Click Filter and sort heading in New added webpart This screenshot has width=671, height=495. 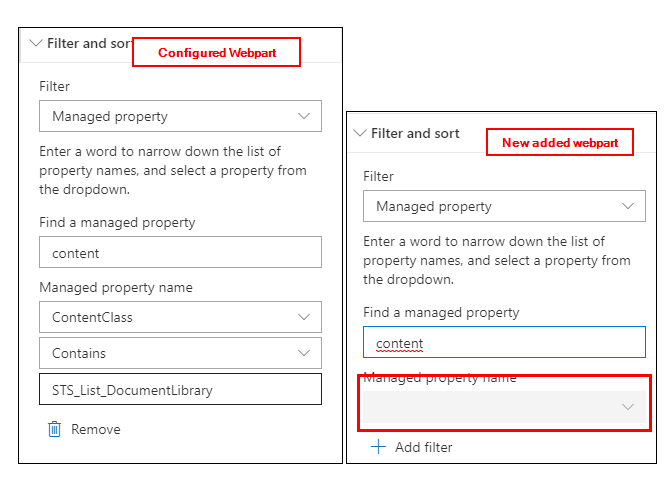coord(415,133)
